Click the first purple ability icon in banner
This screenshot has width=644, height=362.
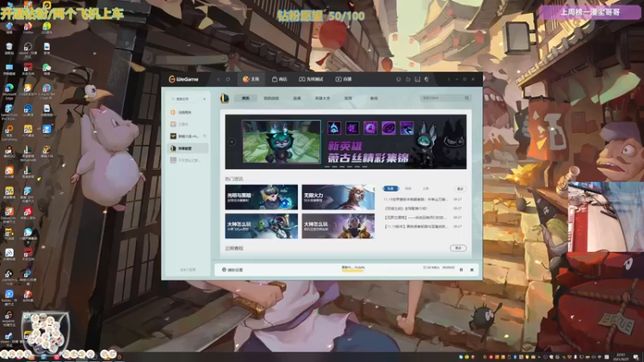[334, 128]
